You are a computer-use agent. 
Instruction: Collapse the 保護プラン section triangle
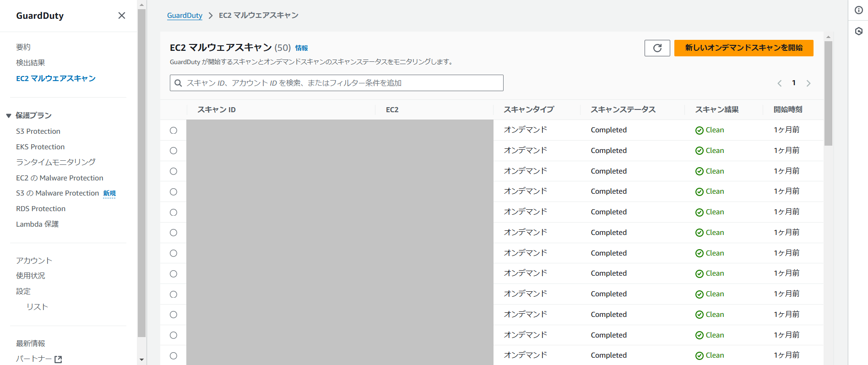pyautogui.click(x=9, y=116)
